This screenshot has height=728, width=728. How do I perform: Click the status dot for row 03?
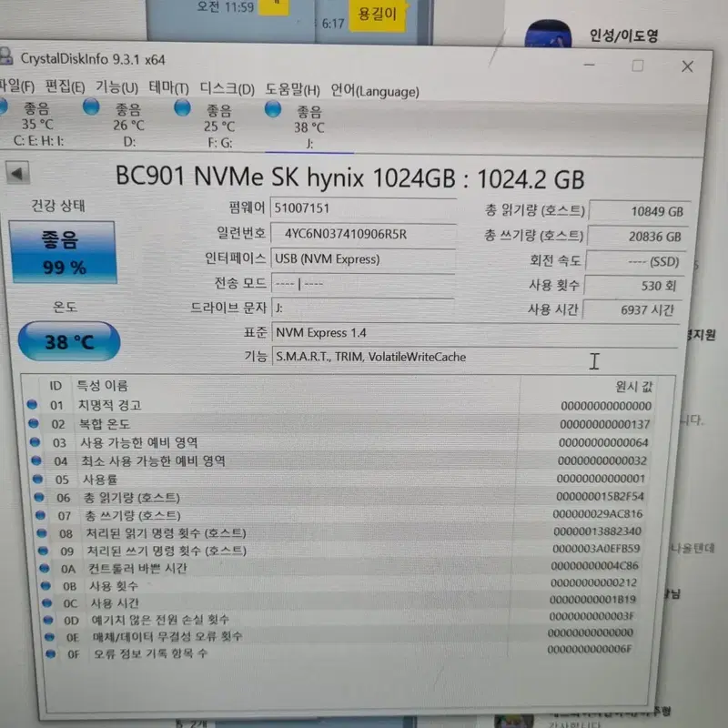[35, 441]
